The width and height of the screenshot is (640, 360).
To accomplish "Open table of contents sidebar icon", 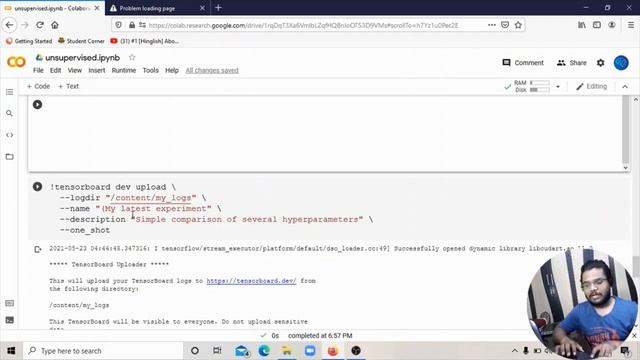I will [9, 92].
